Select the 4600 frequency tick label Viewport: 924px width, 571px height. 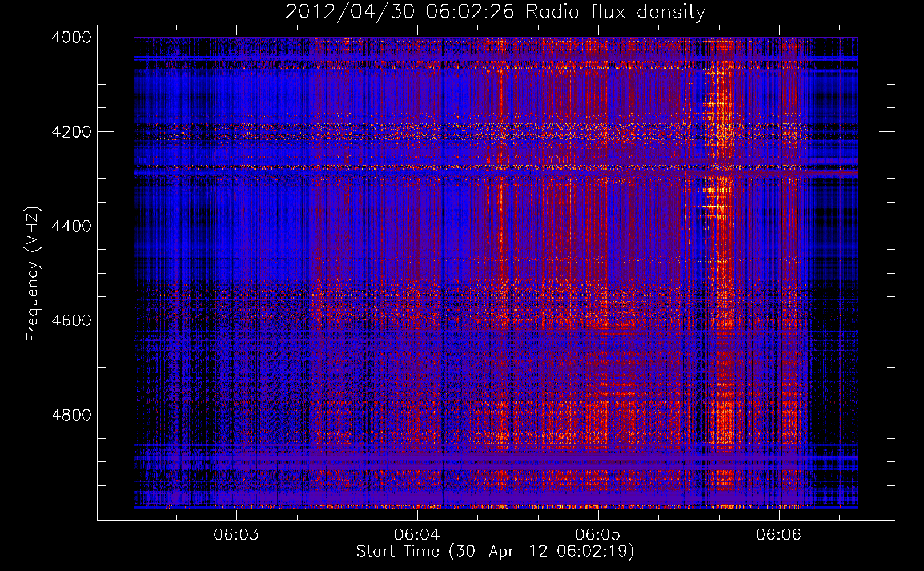point(71,320)
